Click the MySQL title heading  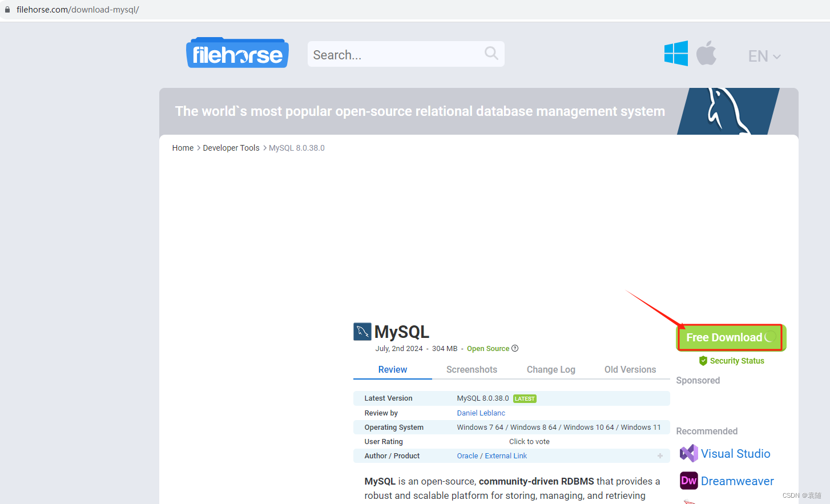point(402,332)
